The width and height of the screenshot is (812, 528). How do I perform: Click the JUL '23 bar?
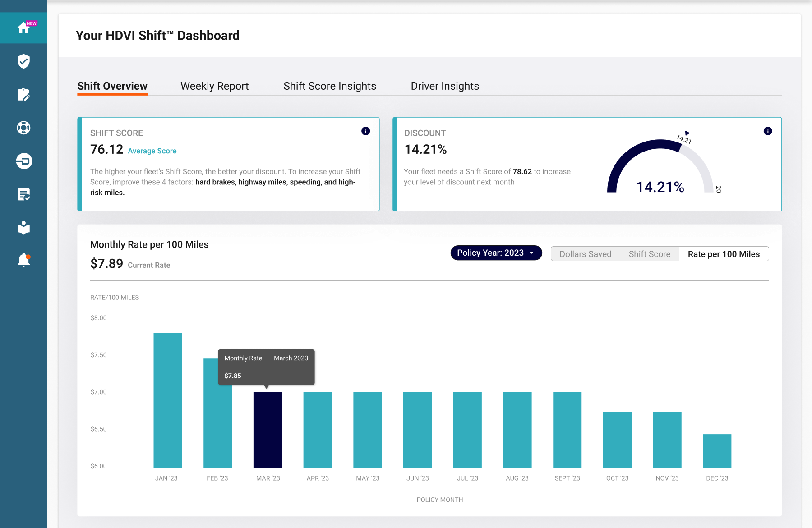467,430
